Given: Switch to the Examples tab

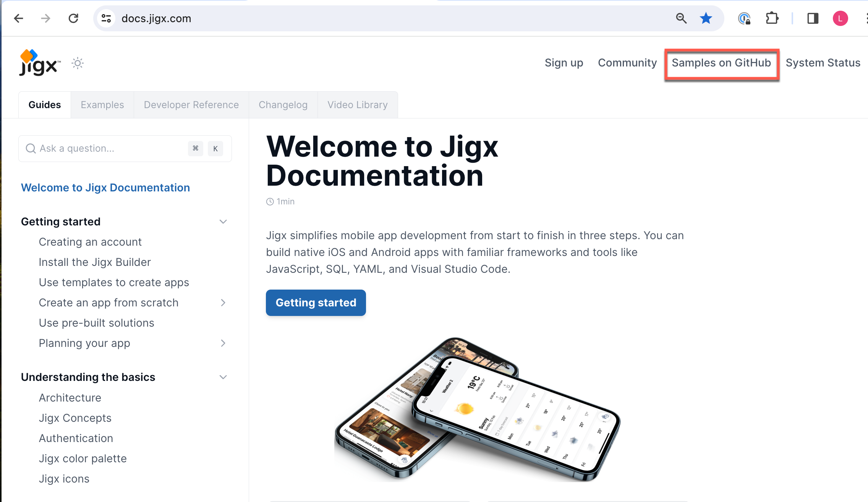Looking at the screenshot, I should (x=102, y=105).
